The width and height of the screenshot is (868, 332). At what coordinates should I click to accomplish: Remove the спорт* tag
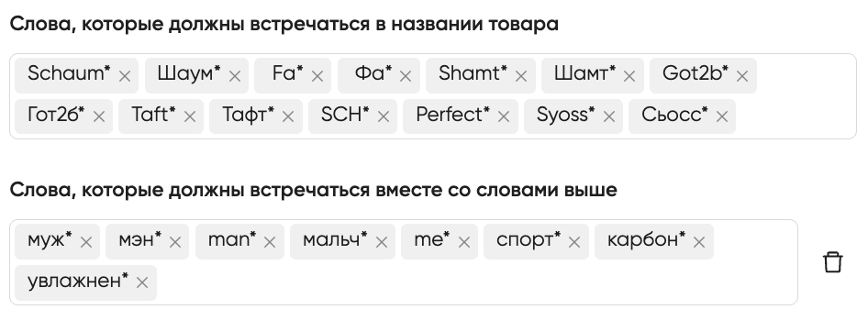point(574,242)
